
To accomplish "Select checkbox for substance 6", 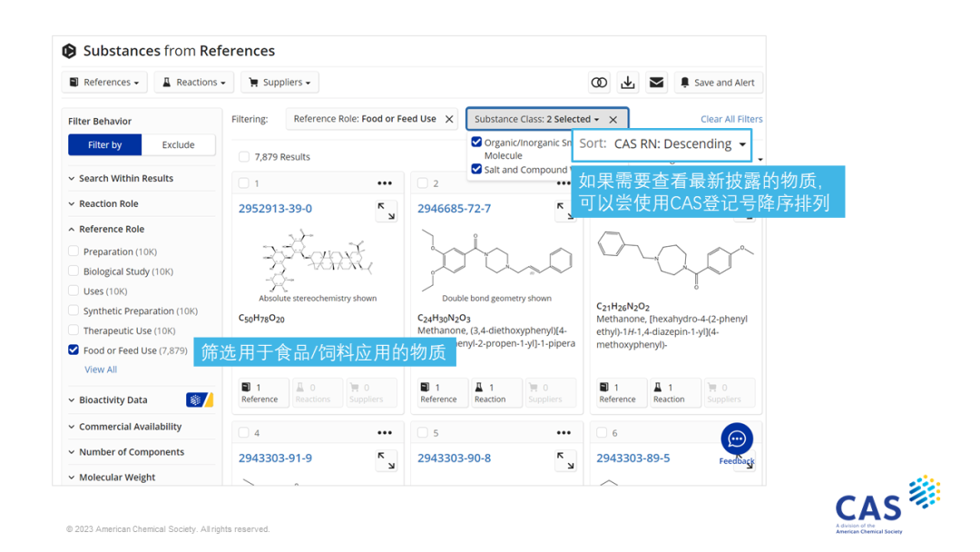I will coord(602,432).
